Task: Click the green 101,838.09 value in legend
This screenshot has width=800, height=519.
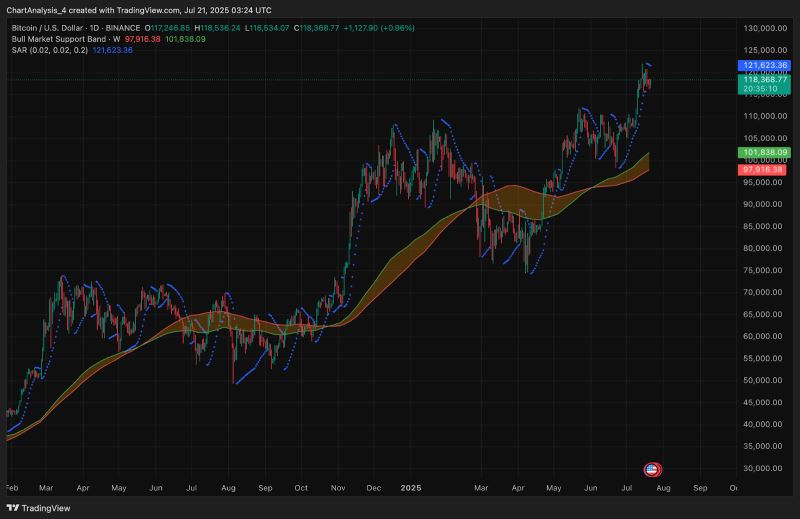Action: (x=186, y=39)
